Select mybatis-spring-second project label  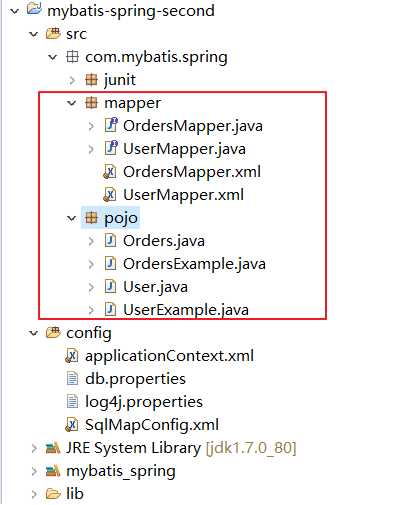[x=131, y=11]
